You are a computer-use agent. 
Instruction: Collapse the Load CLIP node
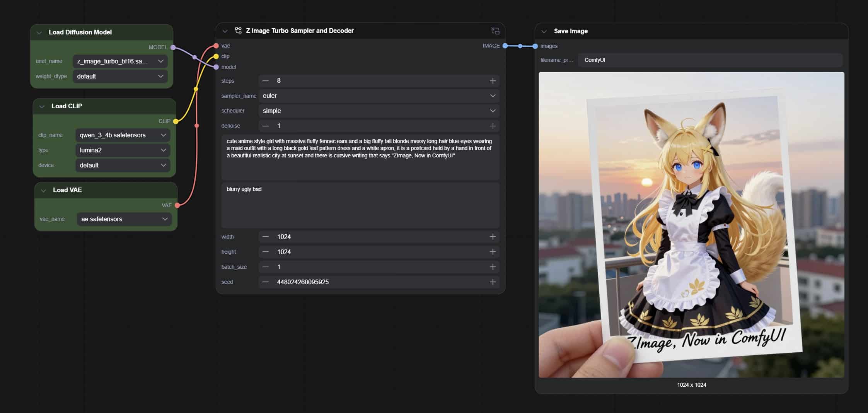pos(42,106)
